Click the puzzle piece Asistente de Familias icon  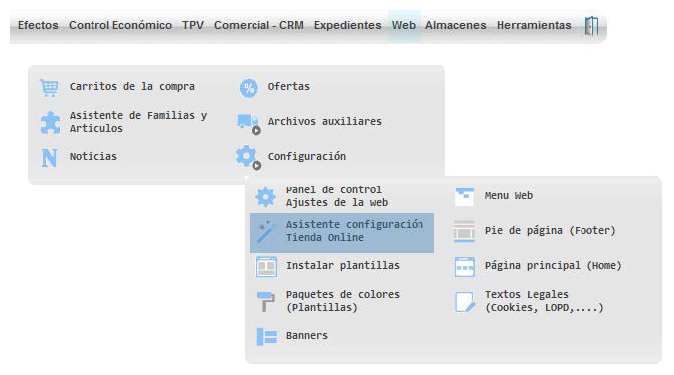(x=50, y=123)
